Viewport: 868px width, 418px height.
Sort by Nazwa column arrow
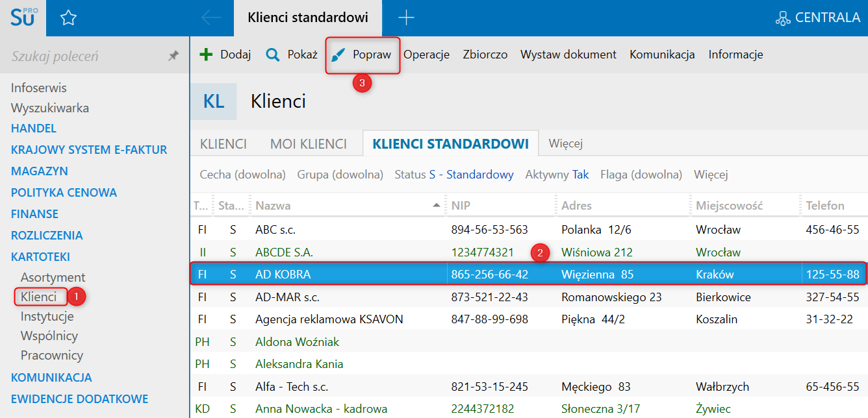tap(435, 205)
